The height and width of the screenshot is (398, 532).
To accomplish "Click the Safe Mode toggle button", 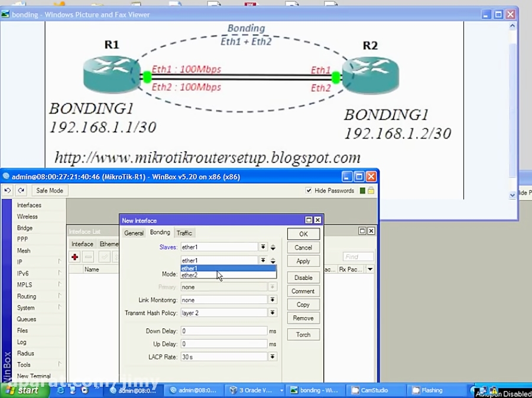I will pos(49,190).
